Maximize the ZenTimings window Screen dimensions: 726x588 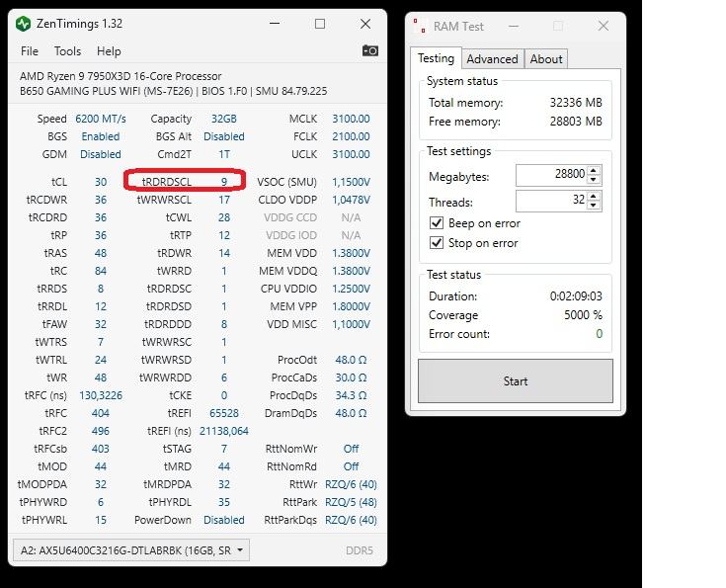[x=320, y=24]
